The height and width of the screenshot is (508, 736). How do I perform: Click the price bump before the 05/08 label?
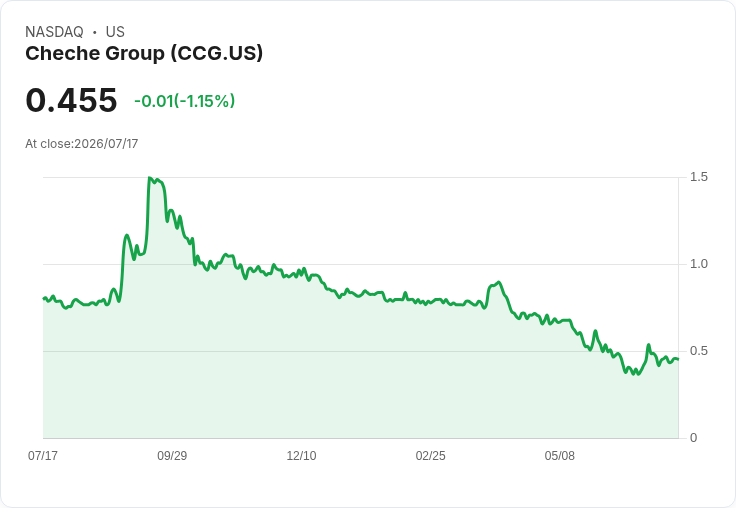(x=498, y=282)
